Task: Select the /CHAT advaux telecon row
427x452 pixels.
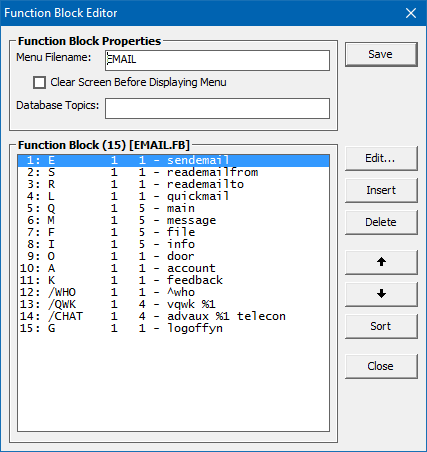Action: click(173, 316)
